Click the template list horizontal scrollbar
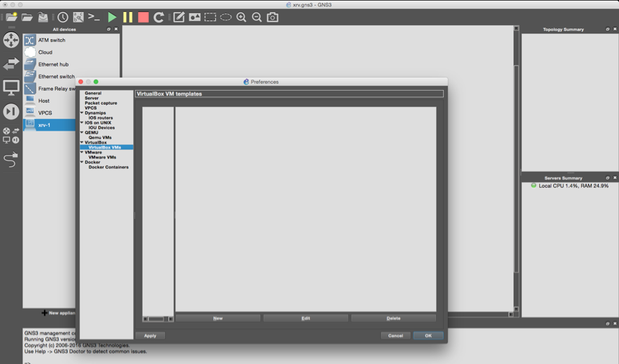This screenshot has width=619, height=364. pyautogui.click(x=158, y=319)
